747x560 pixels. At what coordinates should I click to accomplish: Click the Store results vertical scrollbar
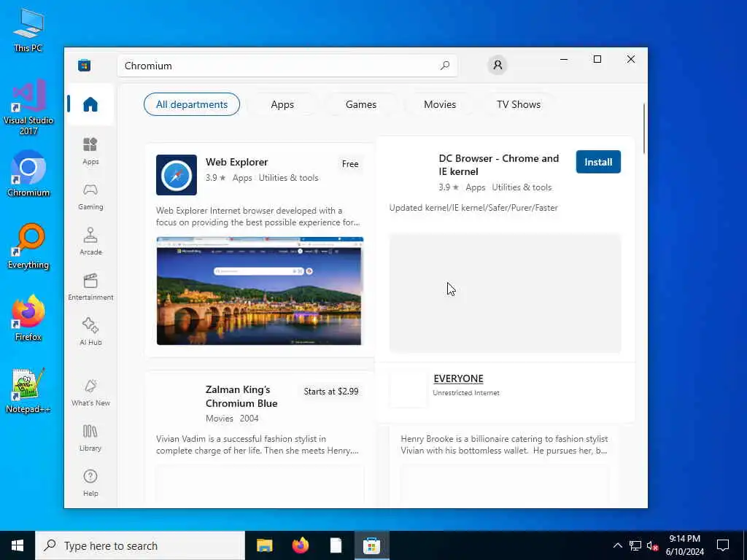(644, 128)
